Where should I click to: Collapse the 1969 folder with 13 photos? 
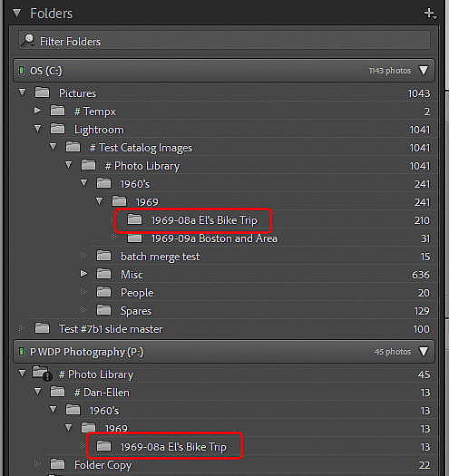tap(69, 428)
